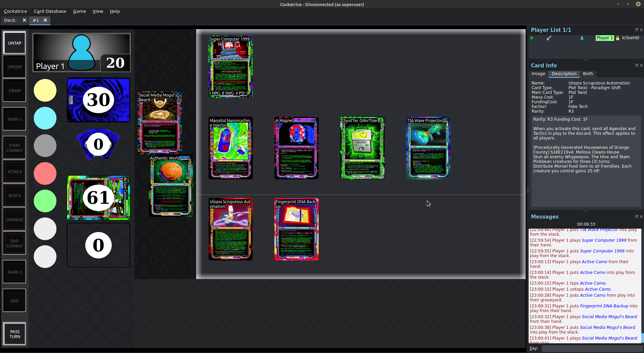Open the hand zone showing 0

[x=98, y=144]
